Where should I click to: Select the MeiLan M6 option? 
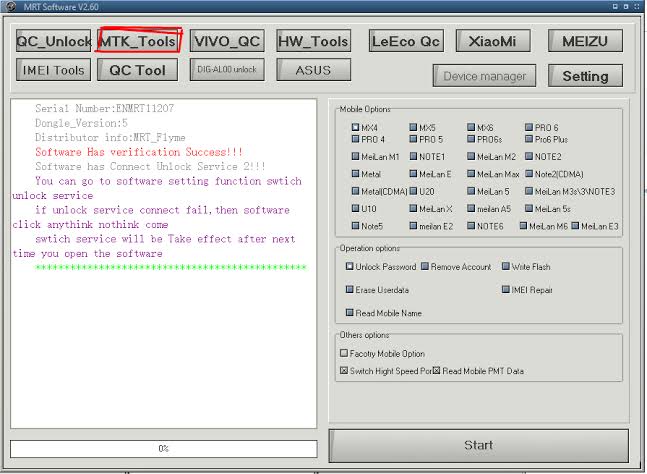click(523, 226)
